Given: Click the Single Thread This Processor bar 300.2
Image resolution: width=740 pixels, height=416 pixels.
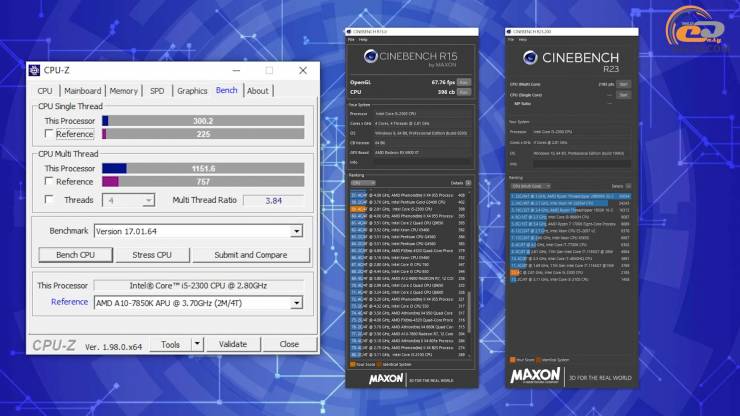Looking at the screenshot, I should [x=203, y=121].
